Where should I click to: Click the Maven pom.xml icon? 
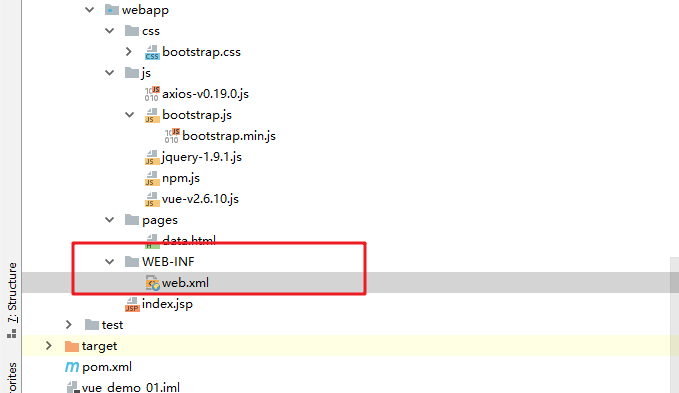tap(72, 367)
